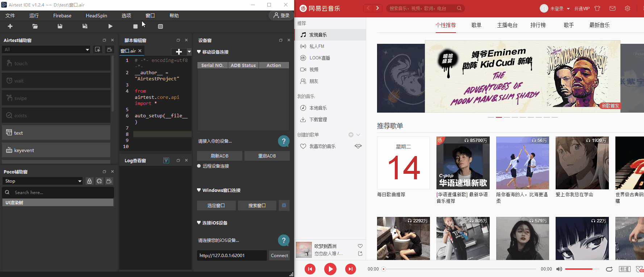
Task: Open the HeadSpin menu
Action: (96, 16)
